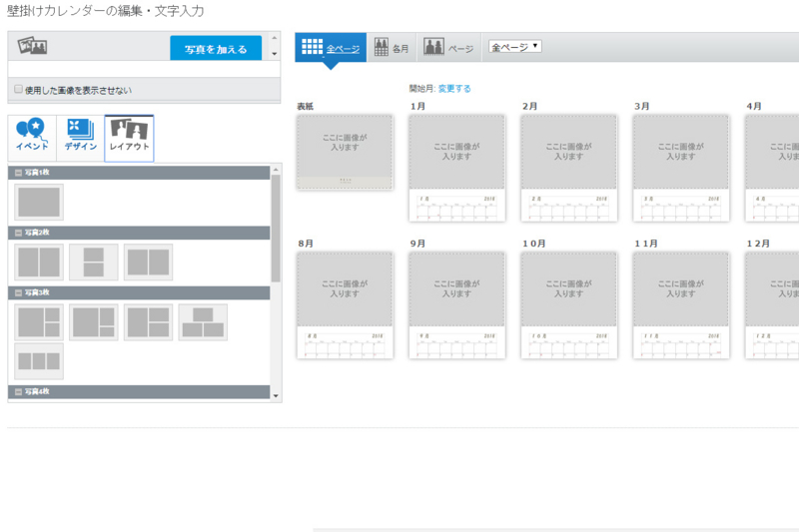Open the 全ページ page selector dropdown
This screenshot has height=532, width=799.
pos(514,47)
